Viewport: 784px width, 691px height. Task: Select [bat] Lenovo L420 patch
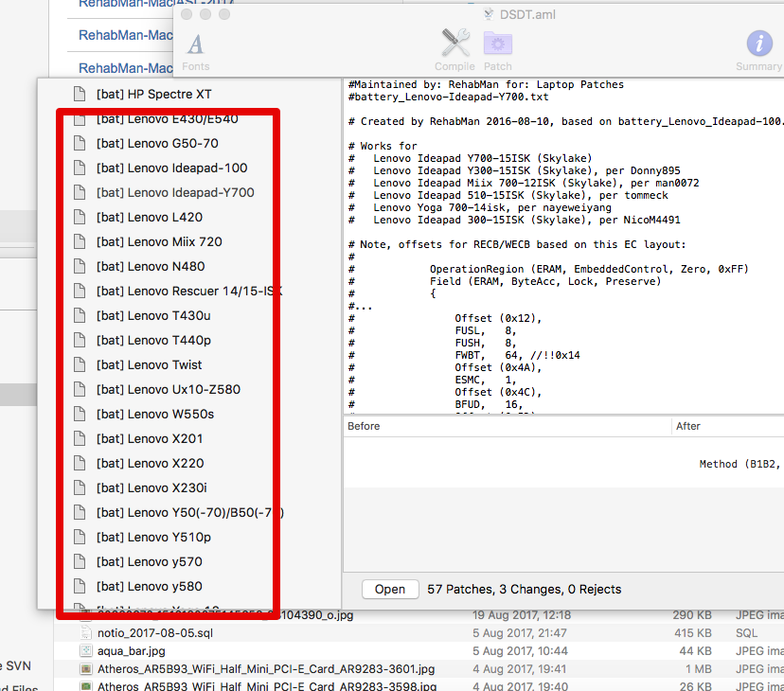point(150,217)
